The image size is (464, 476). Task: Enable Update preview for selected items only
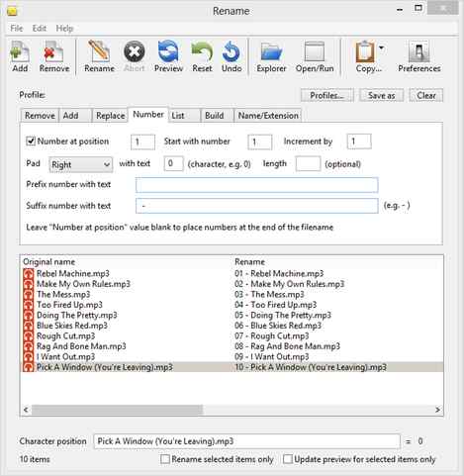(x=288, y=459)
